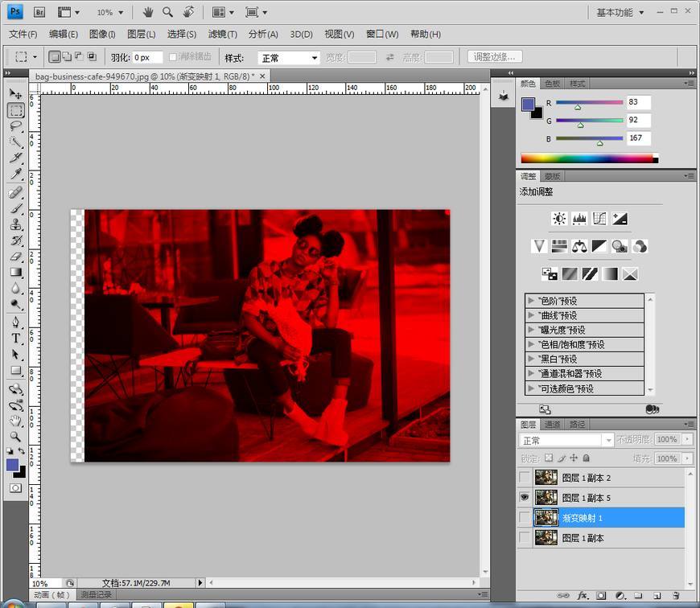Hide layer 图层 1 副本 5

(525, 498)
